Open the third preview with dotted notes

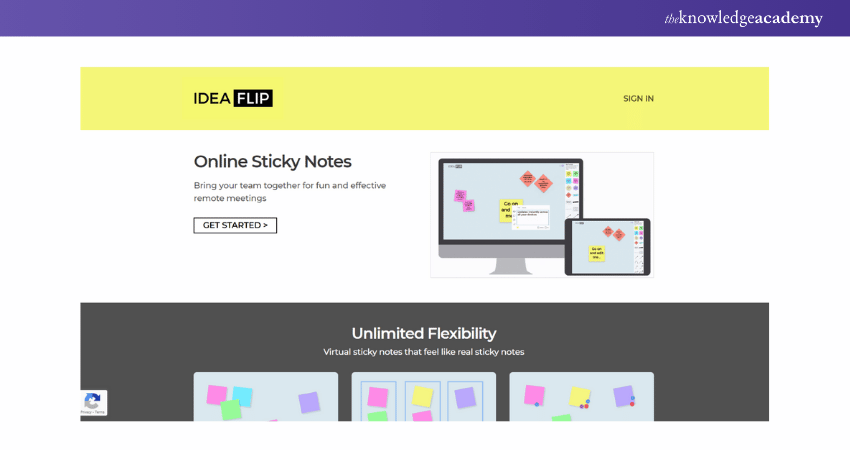pyautogui.click(x=581, y=397)
